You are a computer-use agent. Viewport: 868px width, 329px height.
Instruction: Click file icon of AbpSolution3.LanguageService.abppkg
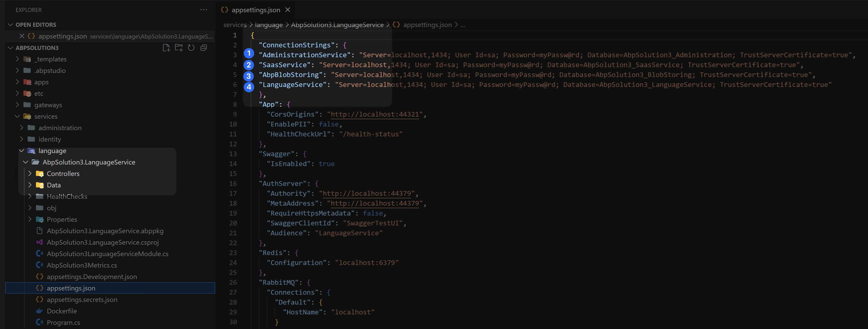39,231
